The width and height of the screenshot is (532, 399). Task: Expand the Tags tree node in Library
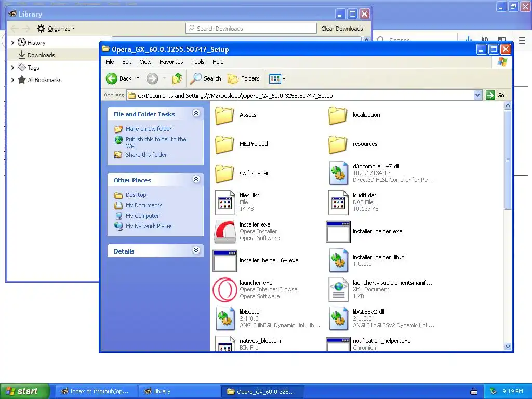[x=12, y=68]
